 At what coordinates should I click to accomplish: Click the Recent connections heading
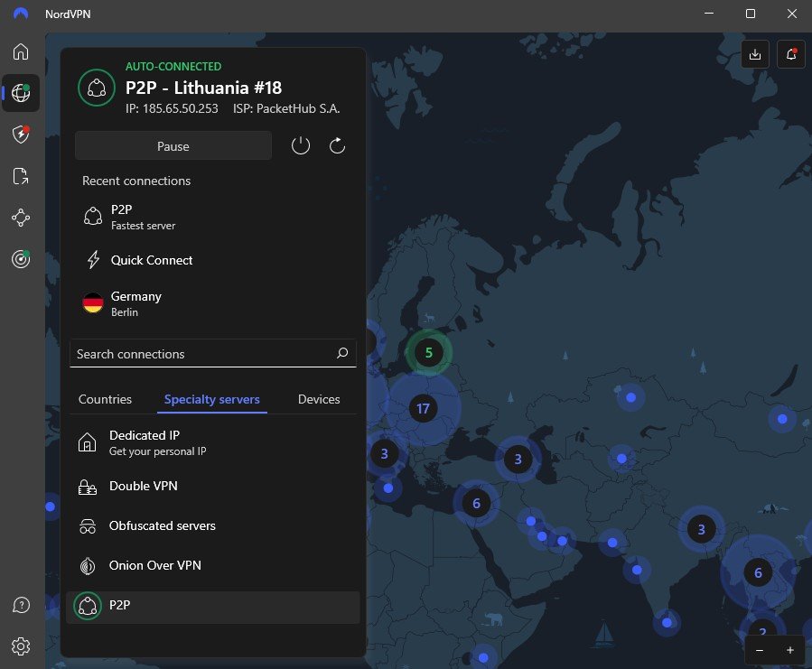coord(136,181)
